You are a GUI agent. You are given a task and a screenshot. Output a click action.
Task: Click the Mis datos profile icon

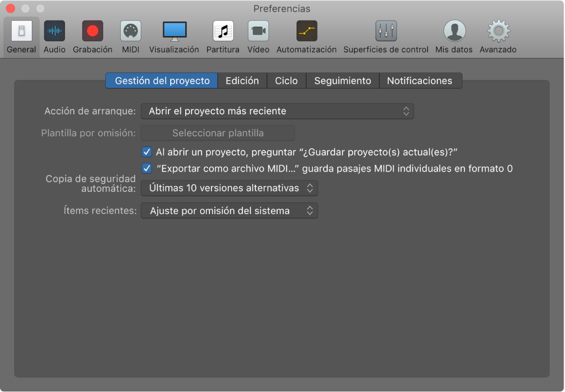[x=454, y=32]
